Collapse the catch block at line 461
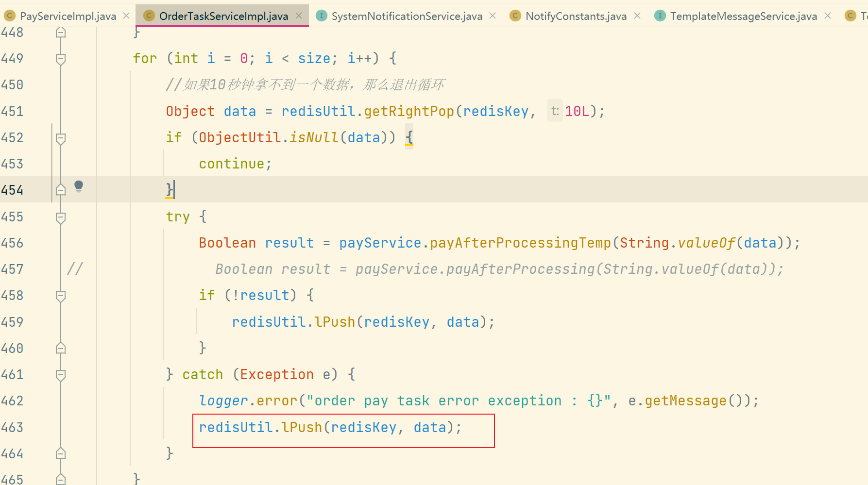This screenshot has width=868, height=485. pyautogui.click(x=61, y=375)
